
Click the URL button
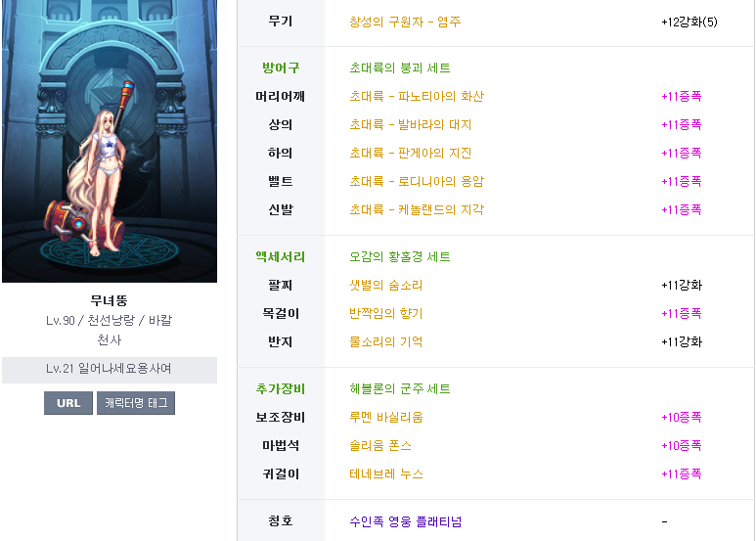(x=68, y=403)
